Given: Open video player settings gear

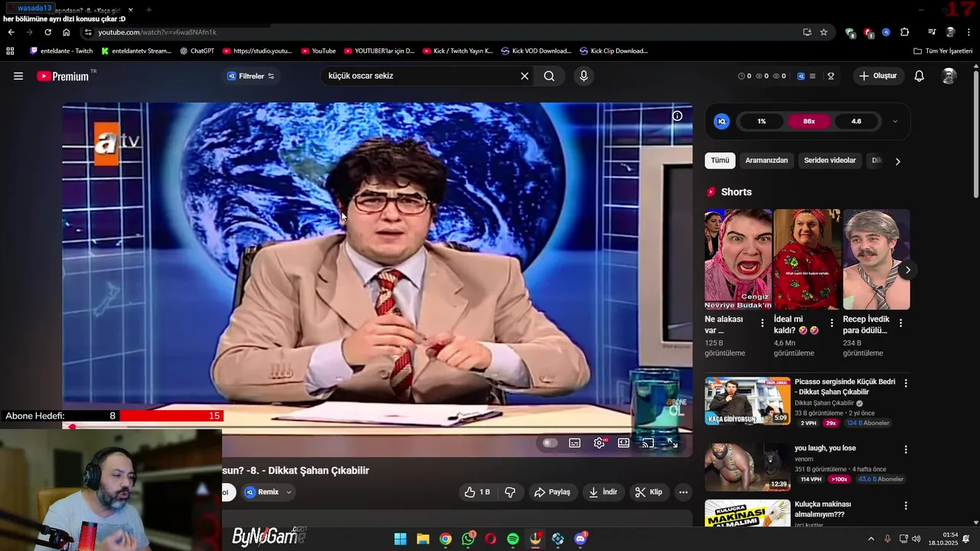Looking at the screenshot, I should (x=599, y=443).
